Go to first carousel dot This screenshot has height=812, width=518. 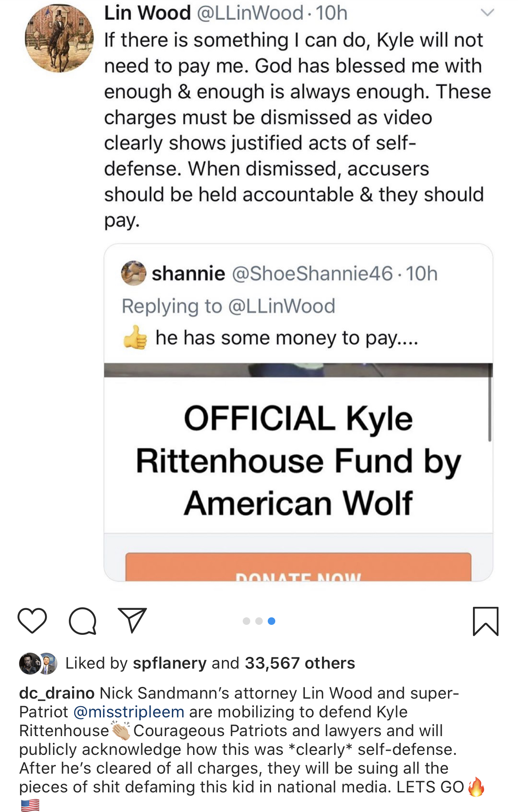(x=246, y=621)
